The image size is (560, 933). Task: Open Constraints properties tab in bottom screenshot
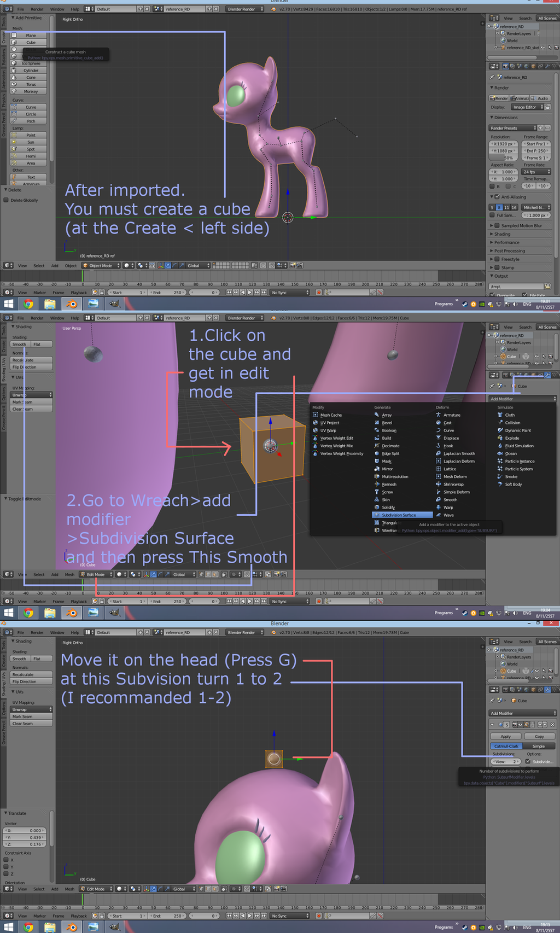click(x=540, y=690)
